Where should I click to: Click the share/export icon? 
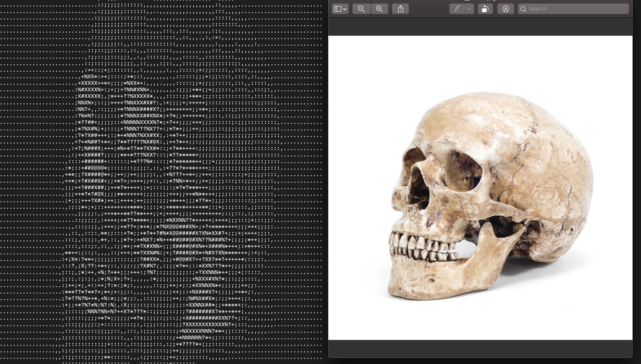pyautogui.click(x=400, y=9)
